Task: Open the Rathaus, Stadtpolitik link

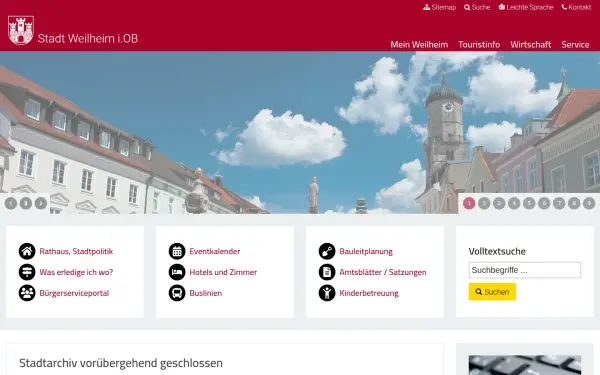Action: pos(76,251)
